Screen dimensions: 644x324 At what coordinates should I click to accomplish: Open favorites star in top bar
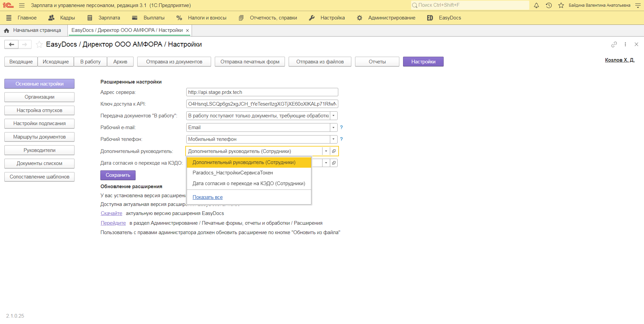coord(561,5)
